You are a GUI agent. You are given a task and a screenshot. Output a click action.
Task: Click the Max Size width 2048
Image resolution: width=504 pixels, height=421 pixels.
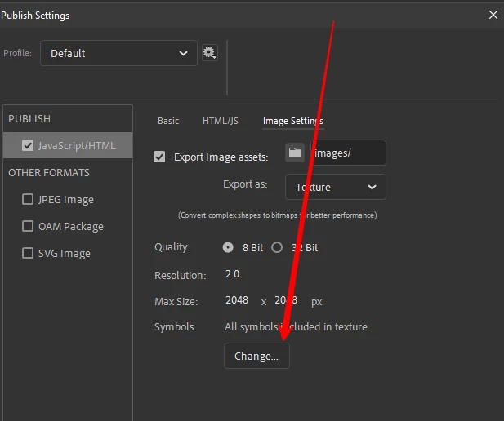click(237, 300)
